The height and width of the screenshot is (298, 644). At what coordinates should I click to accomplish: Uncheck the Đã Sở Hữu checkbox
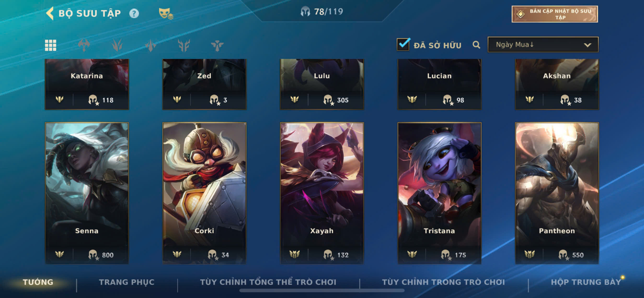pyautogui.click(x=403, y=44)
